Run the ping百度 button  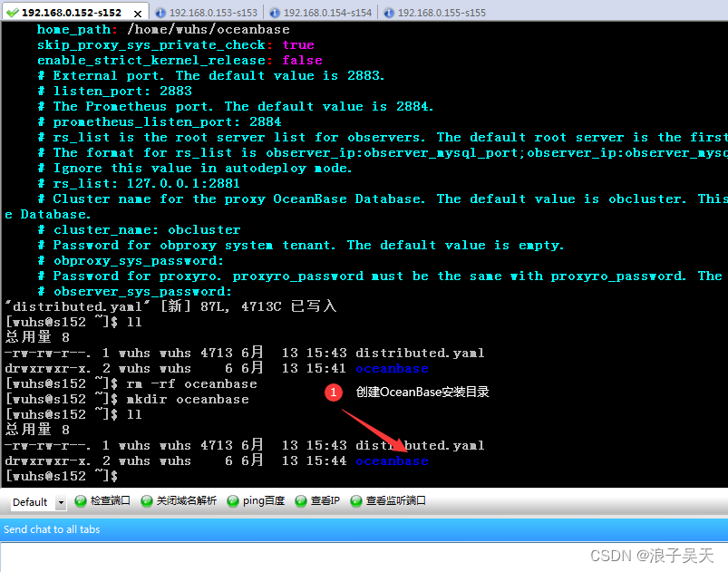pyautogui.click(x=256, y=501)
